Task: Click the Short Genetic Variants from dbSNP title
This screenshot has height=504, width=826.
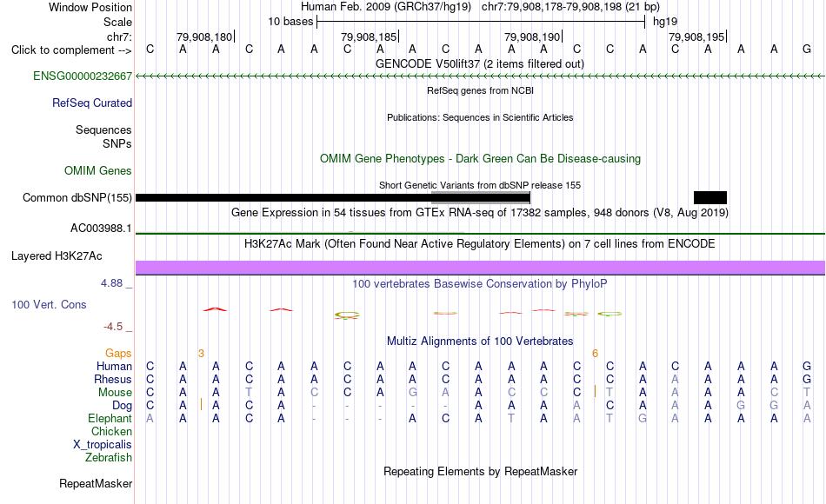Action: (x=480, y=185)
